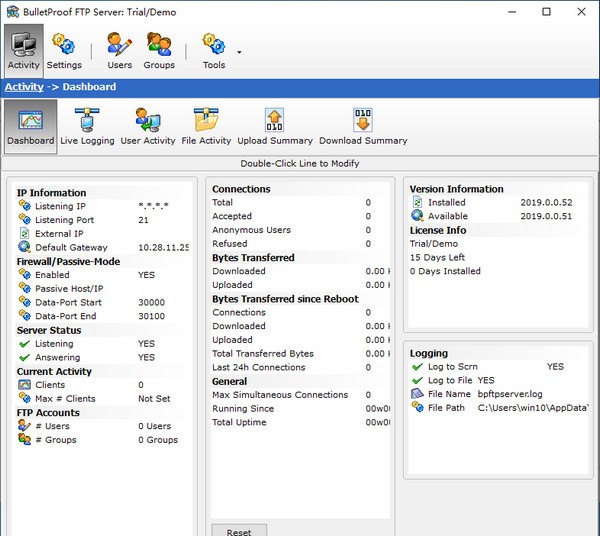Click the Tools gear icon
The width and height of the screenshot is (600, 536).
213,45
